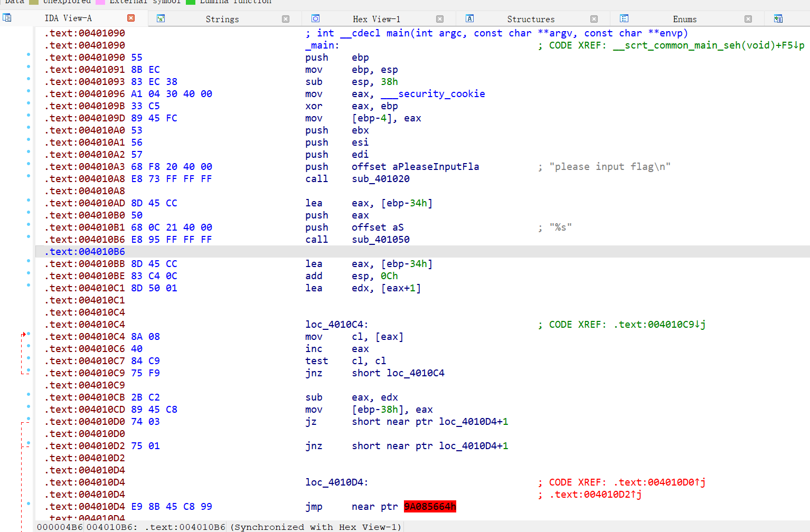Click the sub_401050 call target
Screen dimensions: 810x532
click(381, 240)
